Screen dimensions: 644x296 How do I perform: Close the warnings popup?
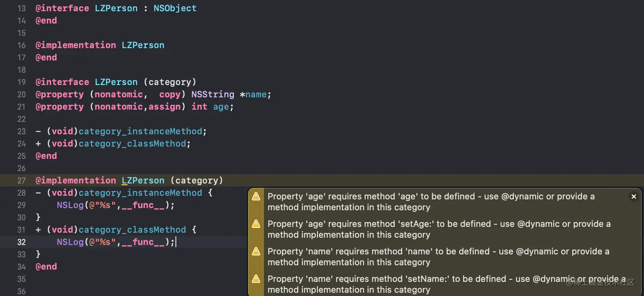click(x=634, y=196)
